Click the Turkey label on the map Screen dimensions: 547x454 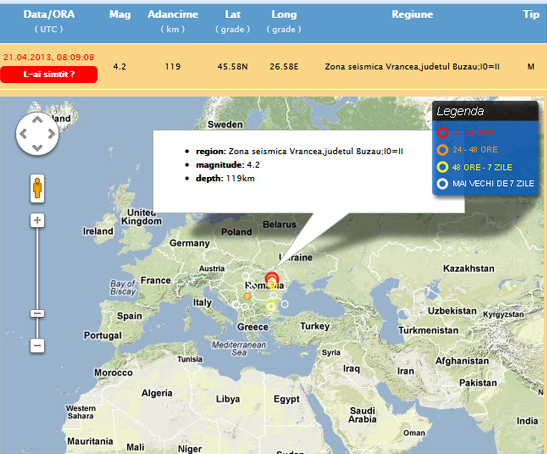315,326
